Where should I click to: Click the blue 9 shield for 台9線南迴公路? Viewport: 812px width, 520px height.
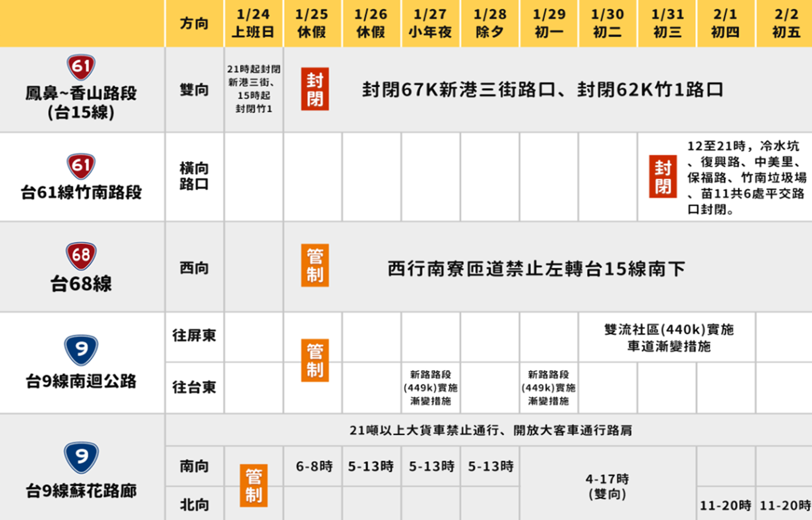click(81, 349)
